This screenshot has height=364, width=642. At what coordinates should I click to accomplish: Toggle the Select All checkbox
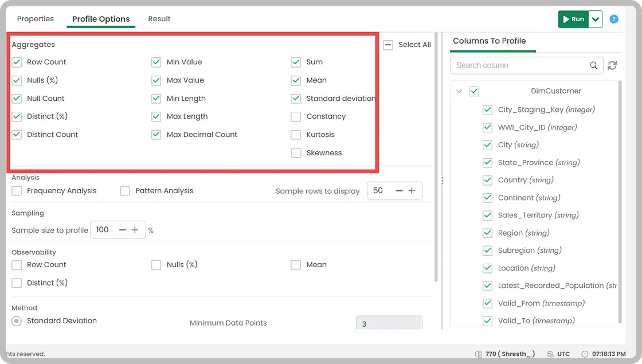click(x=388, y=45)
